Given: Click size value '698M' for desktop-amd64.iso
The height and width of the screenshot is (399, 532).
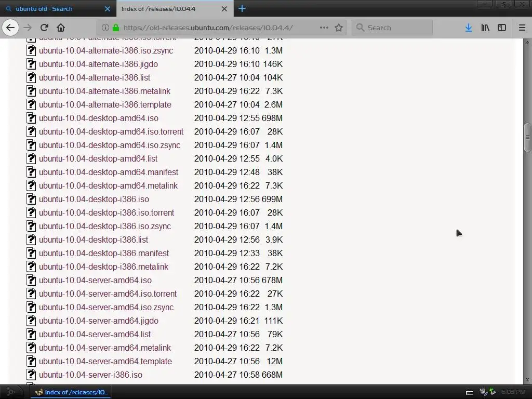Looking at the screenshot, I should [x=272, y=118].
